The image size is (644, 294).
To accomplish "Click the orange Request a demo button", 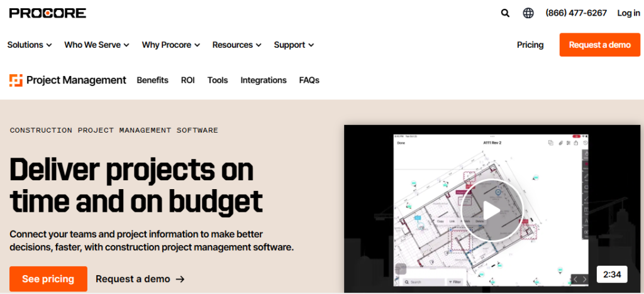I will 599,45.
